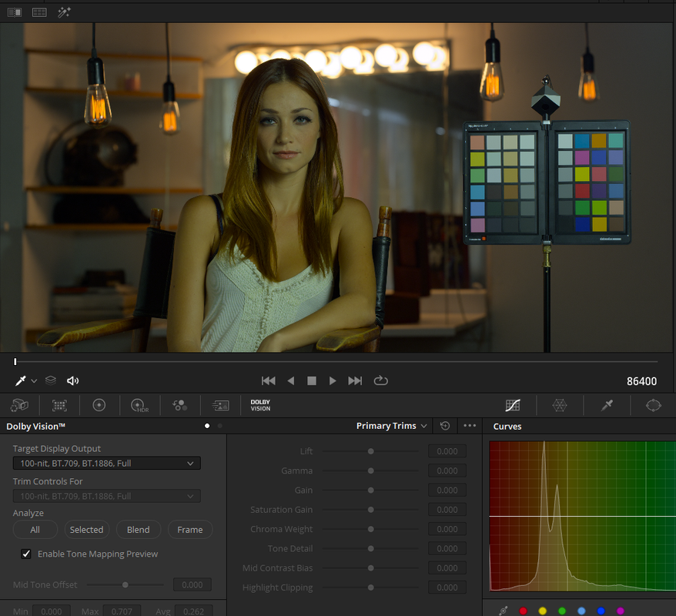This screenshot has width=676, height=616.
Task: Click the Gain slider handle
Action: click(371, 490)
